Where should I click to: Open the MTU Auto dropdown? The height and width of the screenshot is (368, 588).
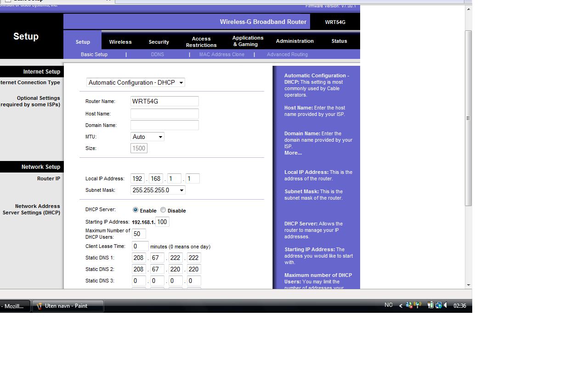[x=147, y=137]
